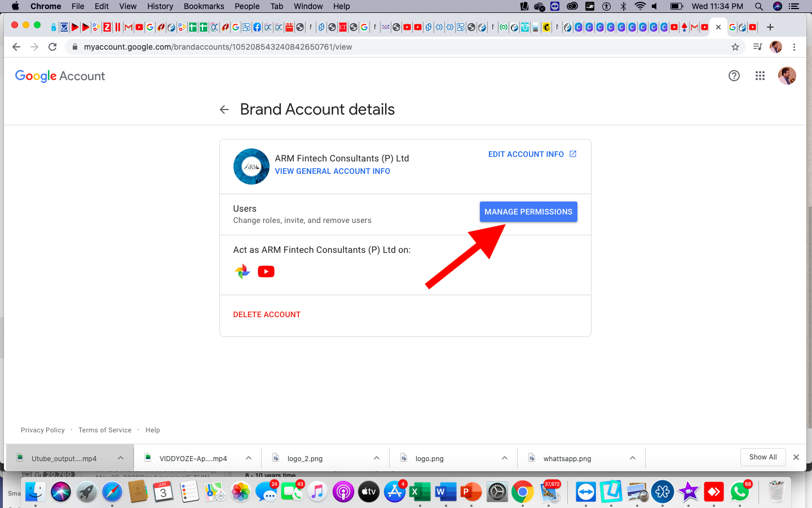
Task: Open the Bookmarks menu
Action: pyautogui.click(x=204, y=6)
